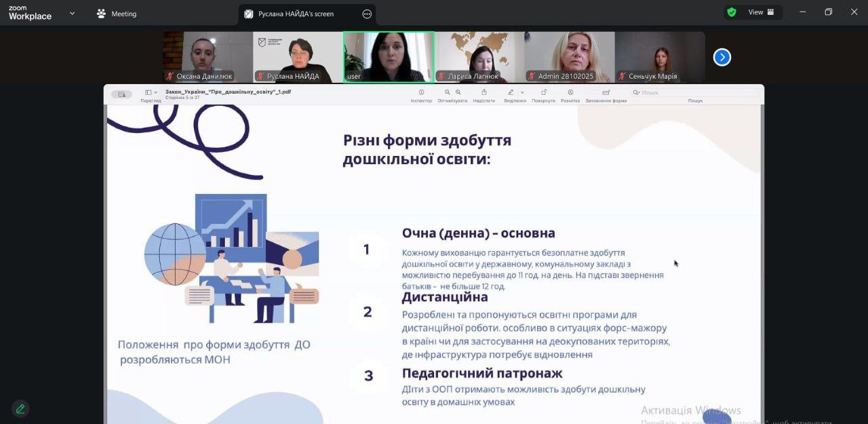Viewport: 868px width, 424px height.
Task: Switch to the Meeting tab
Action: point(116,14)
